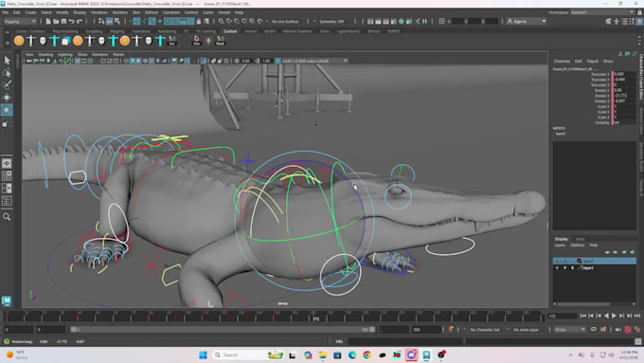Image resolution: width=644 pixels, height=363 pixels.
Task: Open the No Live Surface field
Action: pos(285,22)
